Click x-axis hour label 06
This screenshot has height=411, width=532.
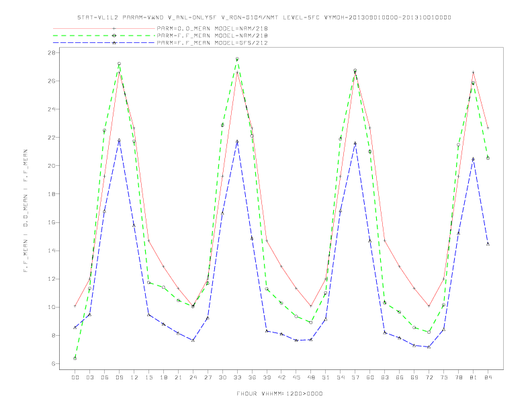105,377
